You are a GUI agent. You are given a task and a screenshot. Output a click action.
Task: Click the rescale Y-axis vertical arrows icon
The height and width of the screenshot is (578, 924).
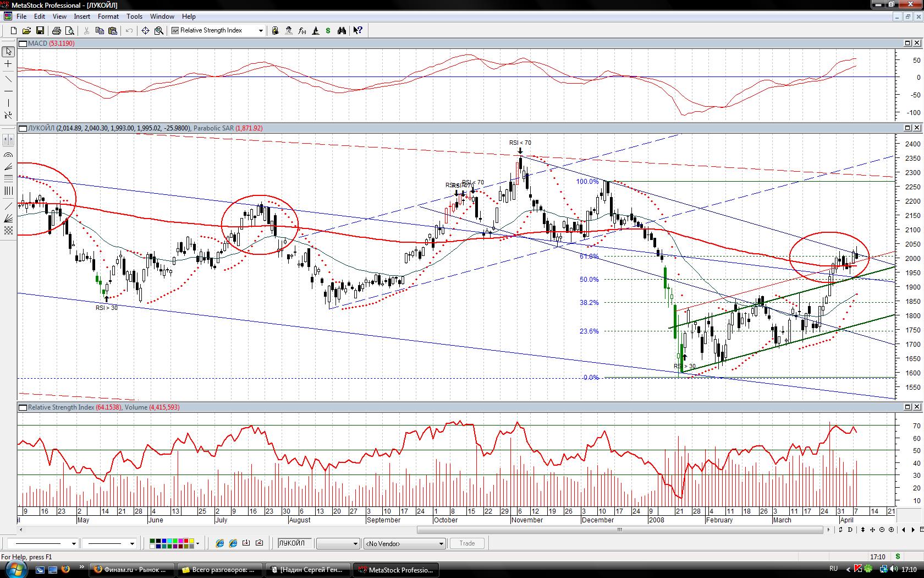click(862, 530)
